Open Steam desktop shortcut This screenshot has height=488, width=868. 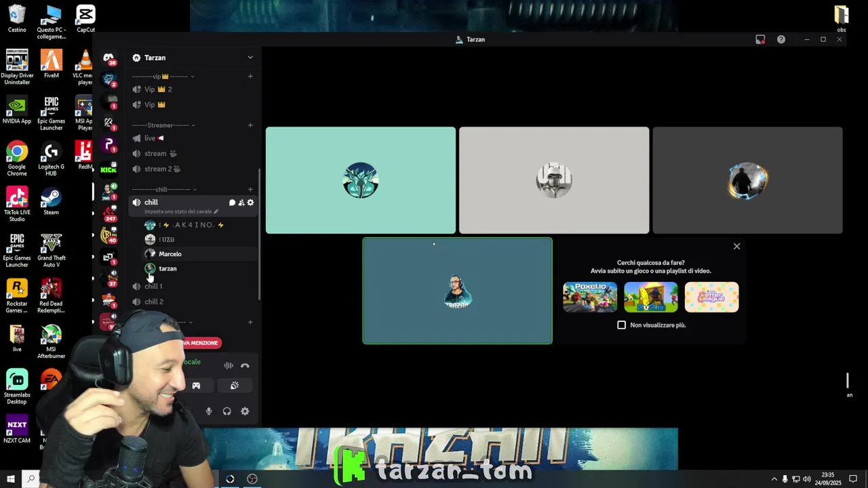[x=51, y=202]
